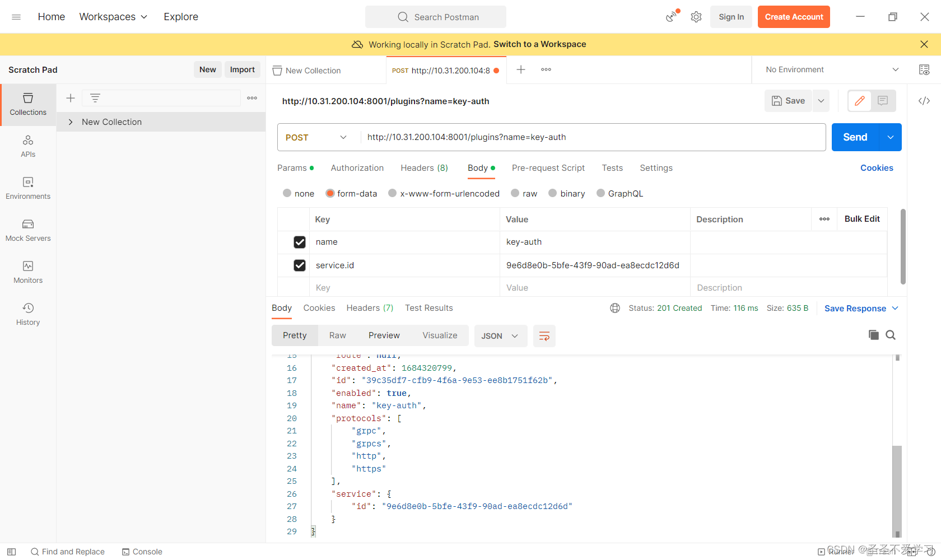Open the Cookies link
The width and height of the screenshot is (941, 560).
pos(877,168)
